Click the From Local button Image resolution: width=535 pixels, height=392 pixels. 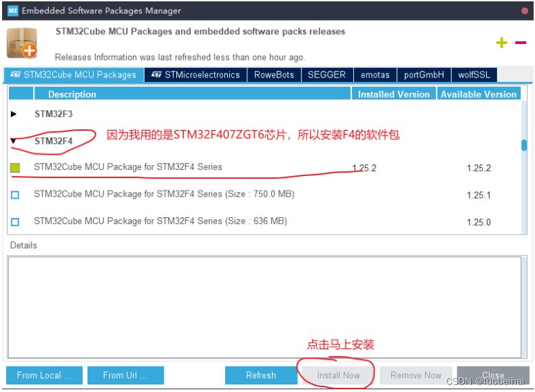pyautogui.click(x=44, y=375)
